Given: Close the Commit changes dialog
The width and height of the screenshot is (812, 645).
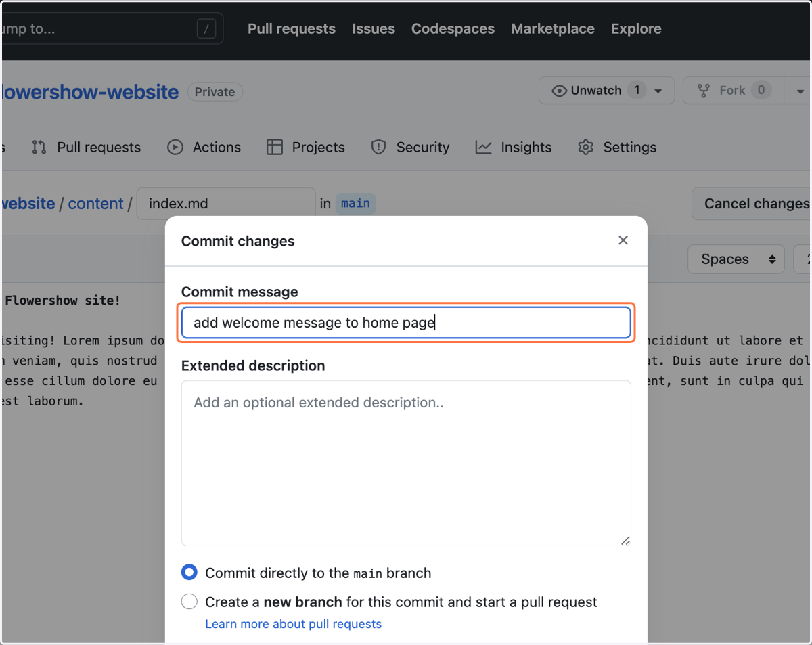Looking at the screenshot, I should pos(623,240).
